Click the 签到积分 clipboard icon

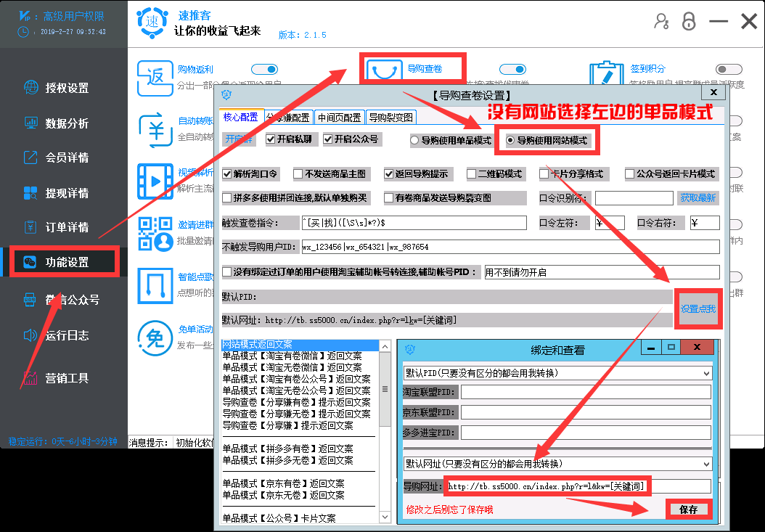pyautogui.click(x=607, y=71)
